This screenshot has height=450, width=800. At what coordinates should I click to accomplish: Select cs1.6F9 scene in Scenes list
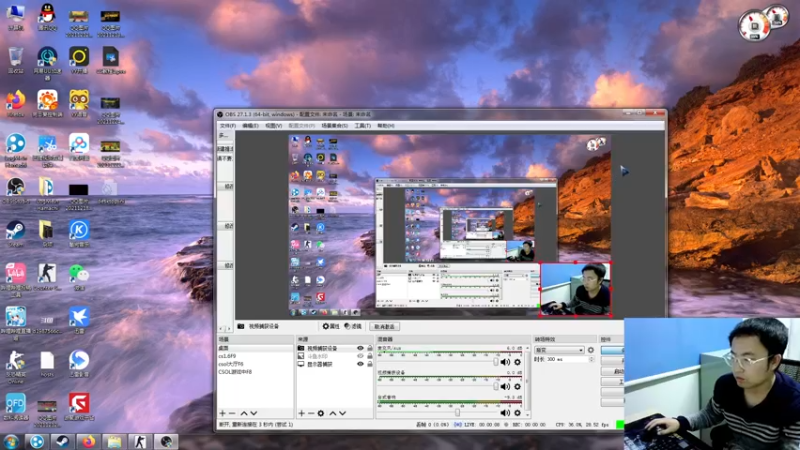click(255, 356)
